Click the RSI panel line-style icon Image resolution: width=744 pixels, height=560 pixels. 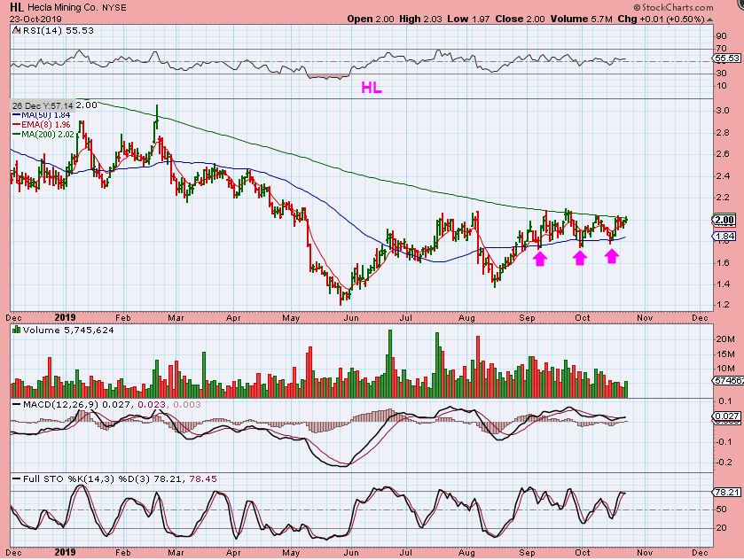pyautogui.click(x=16, y=30)
